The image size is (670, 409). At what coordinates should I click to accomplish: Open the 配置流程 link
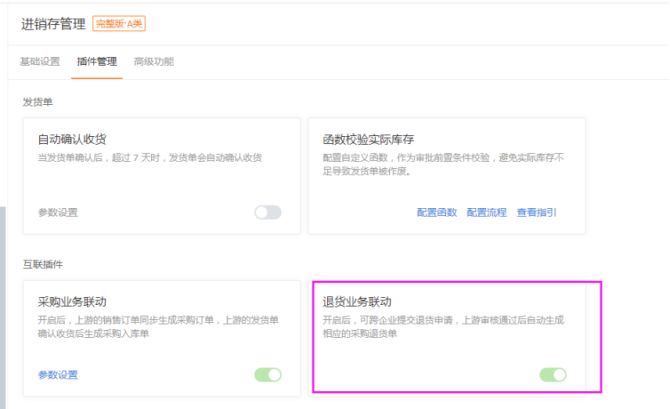(x=486, y=212)
